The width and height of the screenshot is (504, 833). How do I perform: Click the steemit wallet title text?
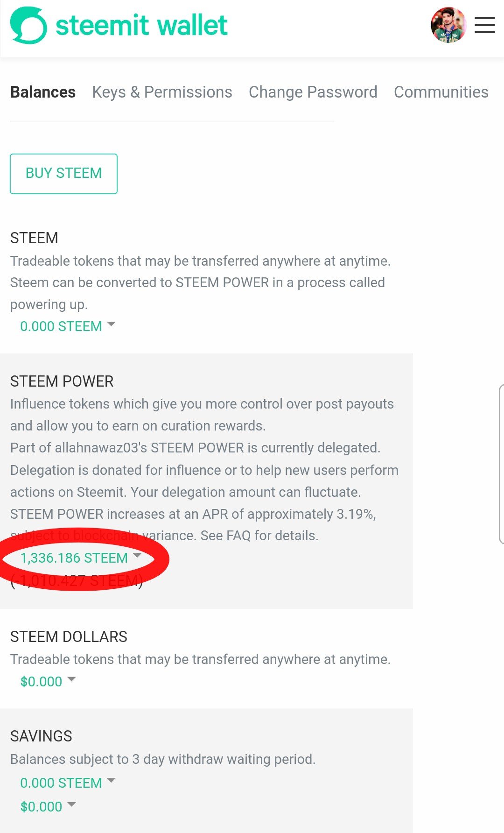coord(141,25)
